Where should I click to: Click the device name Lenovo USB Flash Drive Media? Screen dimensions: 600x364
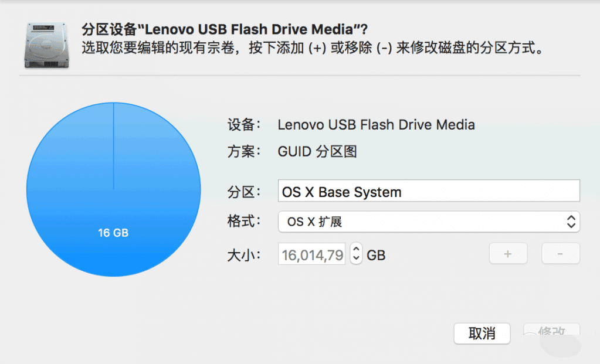tap(376, 125)
